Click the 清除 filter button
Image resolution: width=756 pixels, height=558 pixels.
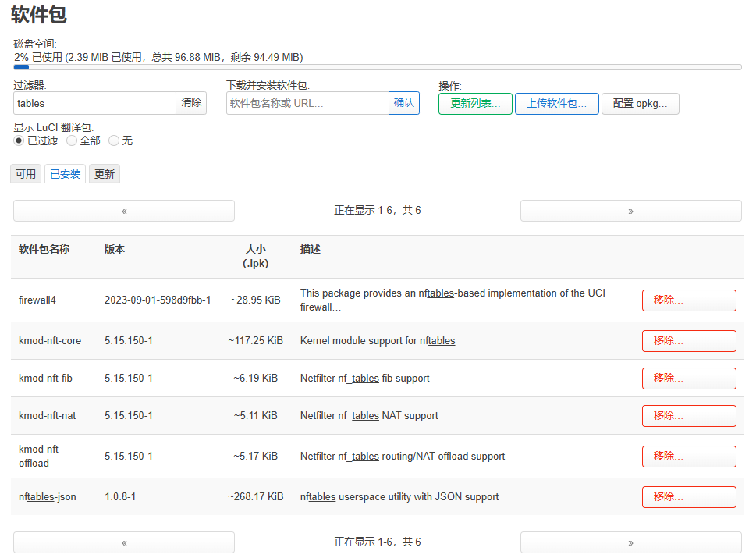191,103
